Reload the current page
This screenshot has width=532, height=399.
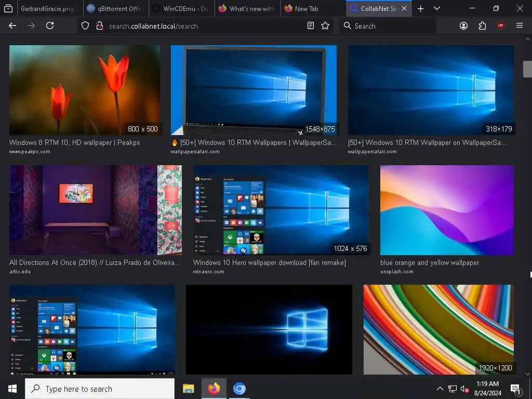pyautogui.click(x=50, y=25)
